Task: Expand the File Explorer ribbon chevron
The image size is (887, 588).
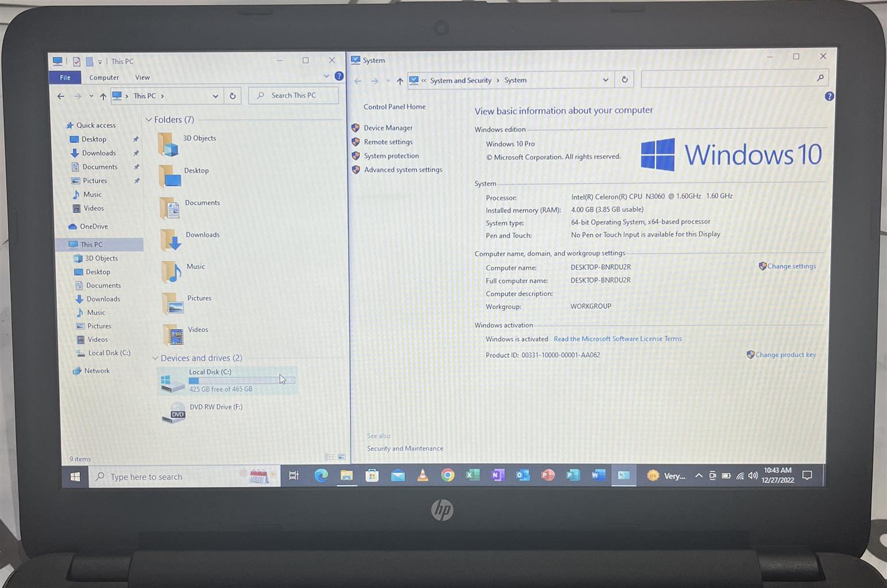Action: (326, 76)
